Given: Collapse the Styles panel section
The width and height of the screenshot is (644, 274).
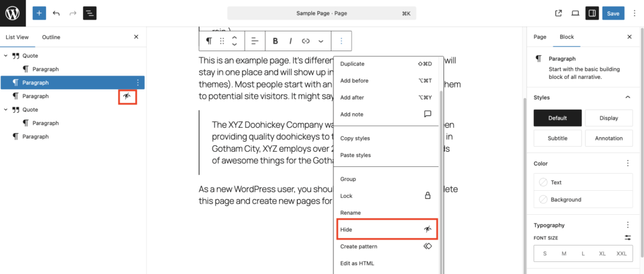Looking at the screenshot, I should [x=627, y=97].
